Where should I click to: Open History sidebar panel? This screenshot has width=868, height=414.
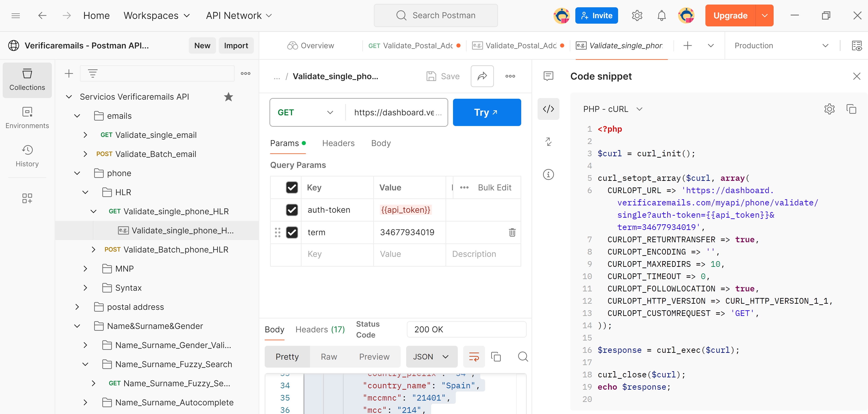(27, 156)
